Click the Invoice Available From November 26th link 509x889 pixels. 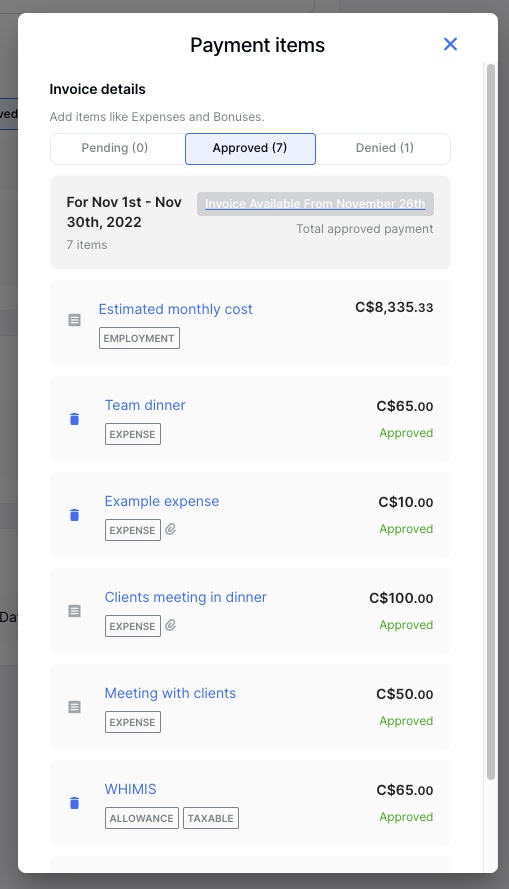coord(315,204)
